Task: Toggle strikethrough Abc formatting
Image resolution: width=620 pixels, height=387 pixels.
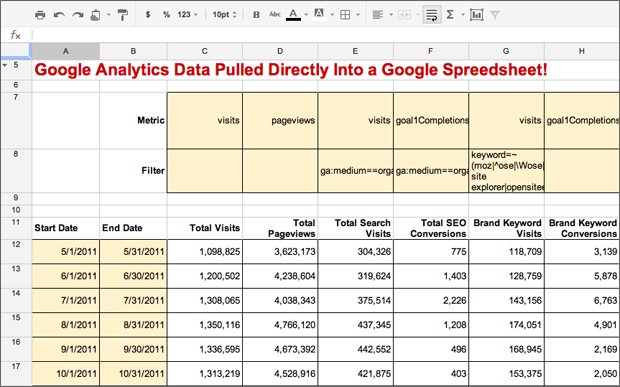Action: tap(275, 15)
